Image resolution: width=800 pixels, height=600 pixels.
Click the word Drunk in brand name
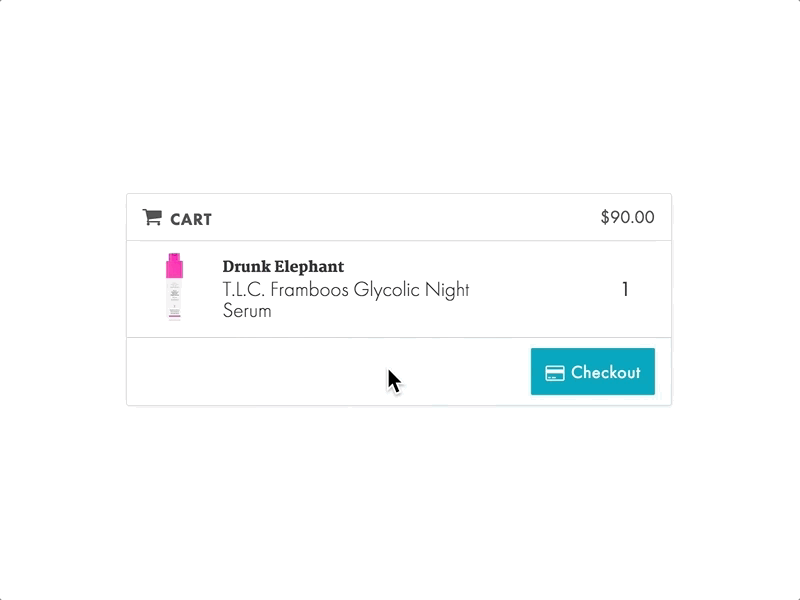click(x=243, y=267)
